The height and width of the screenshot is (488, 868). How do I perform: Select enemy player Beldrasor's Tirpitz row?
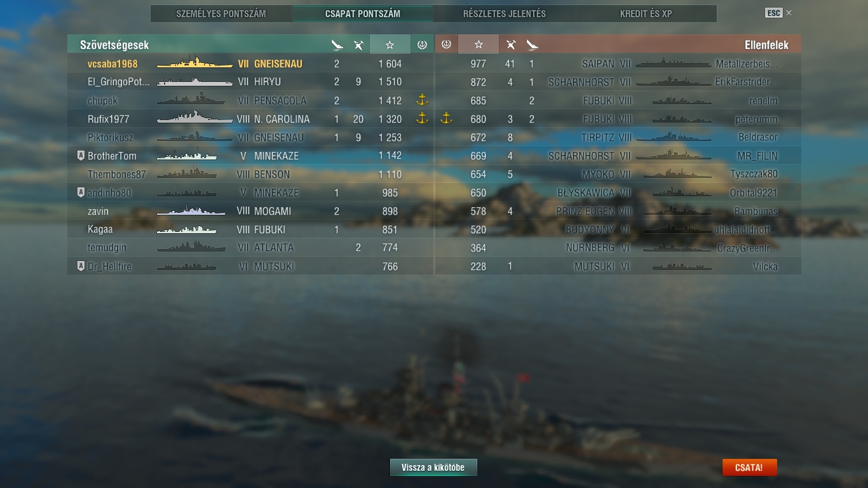(x=618, y=137)
